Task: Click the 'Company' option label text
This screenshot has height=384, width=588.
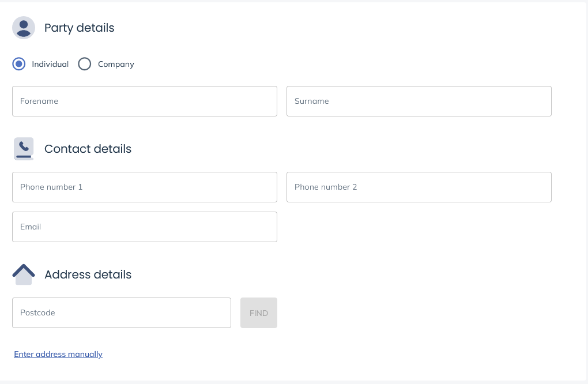Action: [x=116, y=64]
